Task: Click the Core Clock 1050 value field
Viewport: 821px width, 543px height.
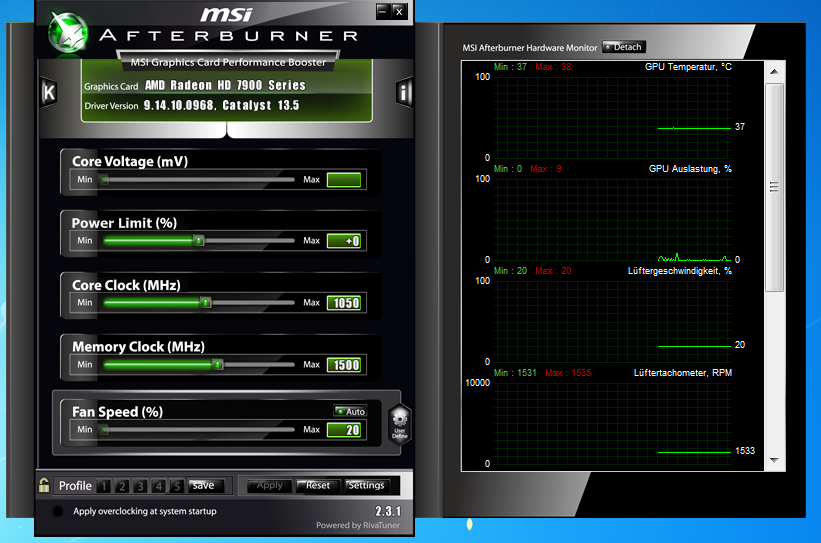Action: pos(344,303)
